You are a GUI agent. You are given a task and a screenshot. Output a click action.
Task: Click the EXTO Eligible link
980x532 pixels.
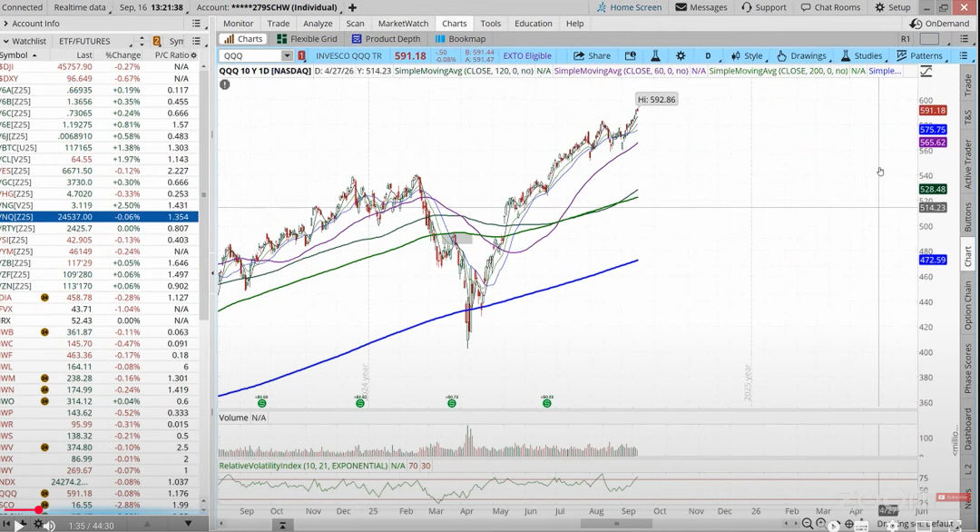(x=527, y=55)
